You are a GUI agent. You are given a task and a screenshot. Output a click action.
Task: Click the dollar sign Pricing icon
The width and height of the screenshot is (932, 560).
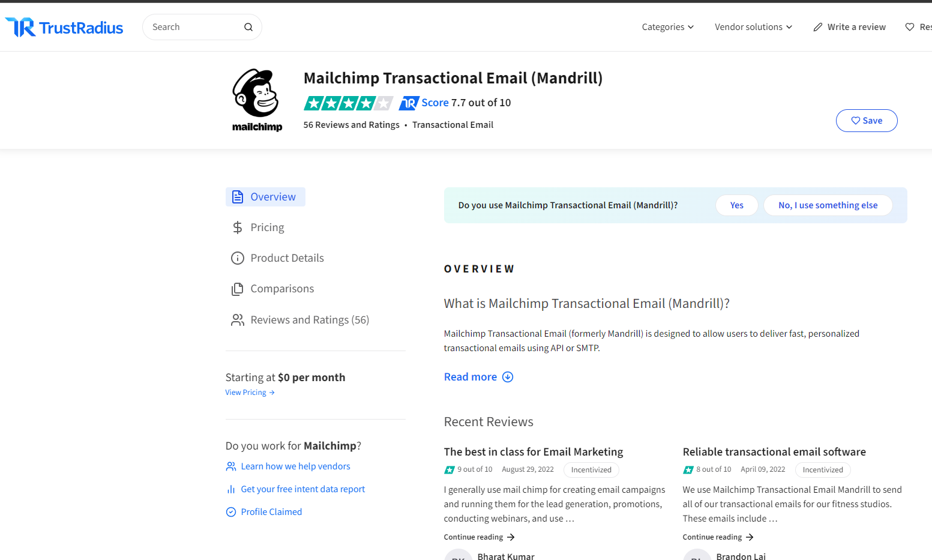(x=238, y=227)
